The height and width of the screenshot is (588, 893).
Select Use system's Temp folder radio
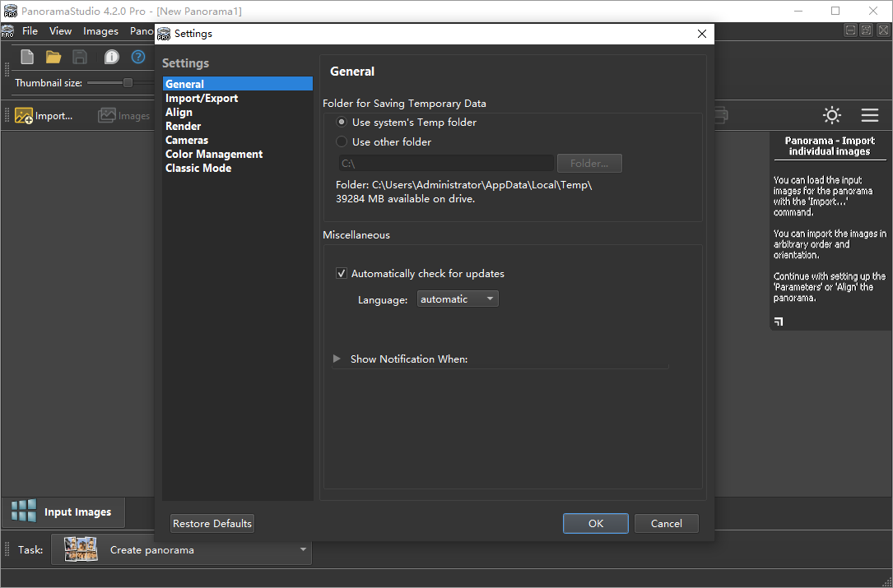click(x=342, y=122)
